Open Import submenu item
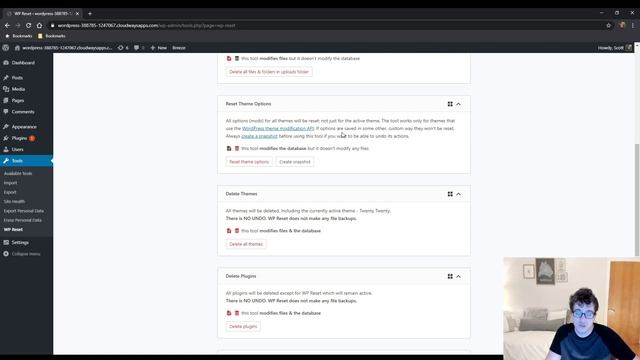Image resolution: width=640 pixels, height=360 pixels. (11, 183)
